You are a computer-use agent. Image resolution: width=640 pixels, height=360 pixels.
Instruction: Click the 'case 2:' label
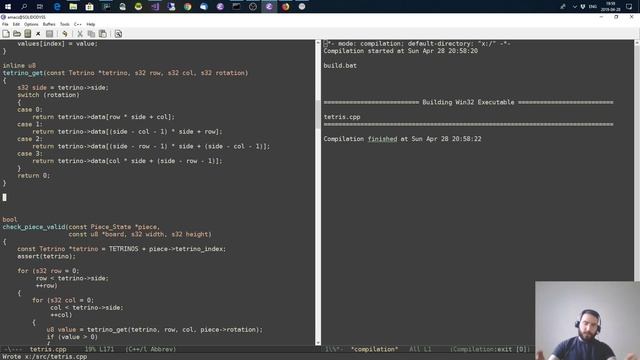pos(30,139)
